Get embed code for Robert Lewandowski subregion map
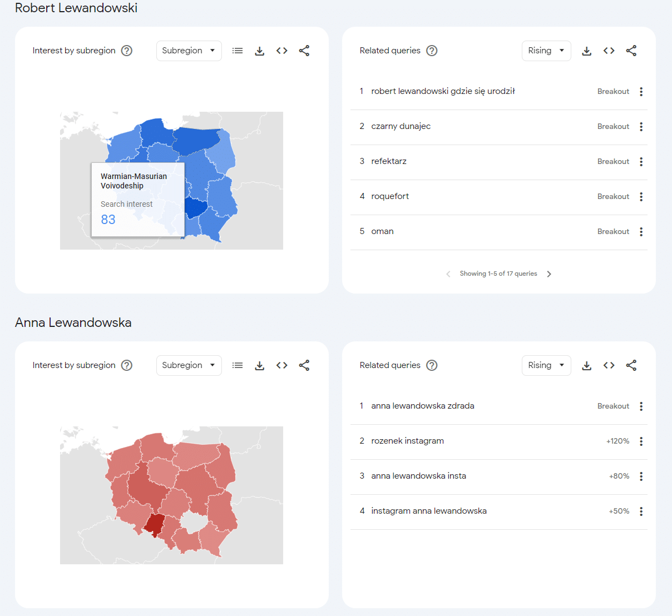Image resolution: width=672 pixels, height=616 pixels. (282, 51)
